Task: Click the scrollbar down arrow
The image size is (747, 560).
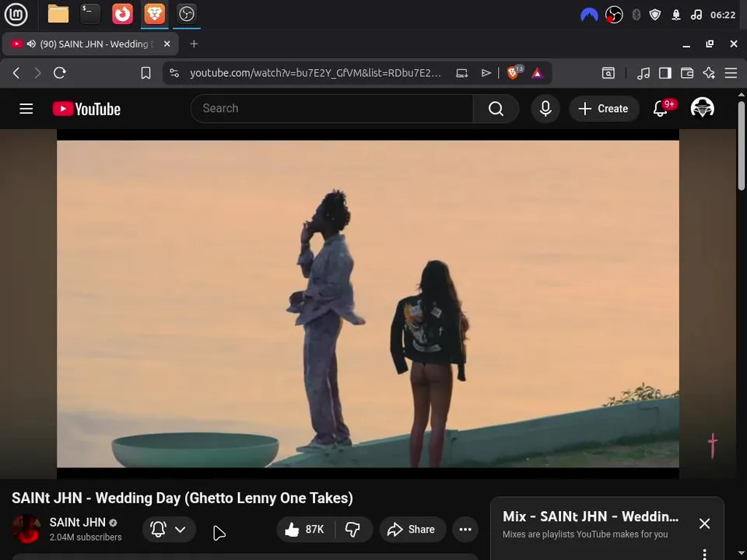Action: pos(742,555)
